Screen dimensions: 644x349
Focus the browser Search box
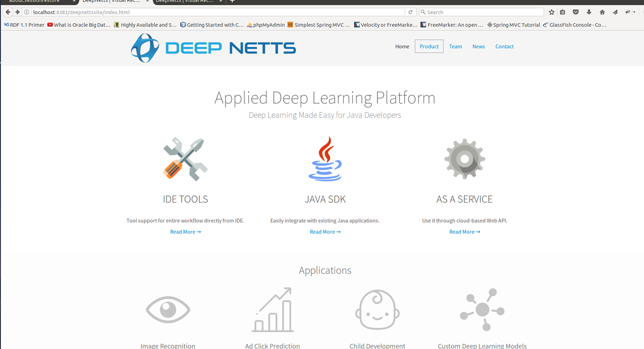481,12
